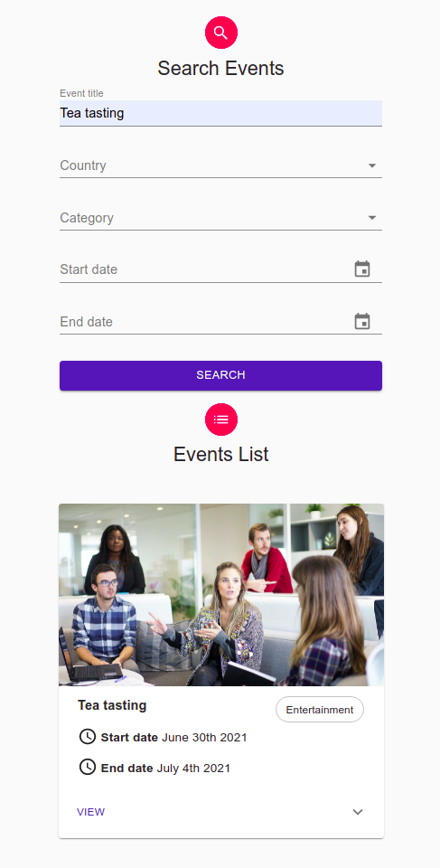The image size is (440, 868).
Task: Click into the Start date input field
Action: [x=205, y=269]
